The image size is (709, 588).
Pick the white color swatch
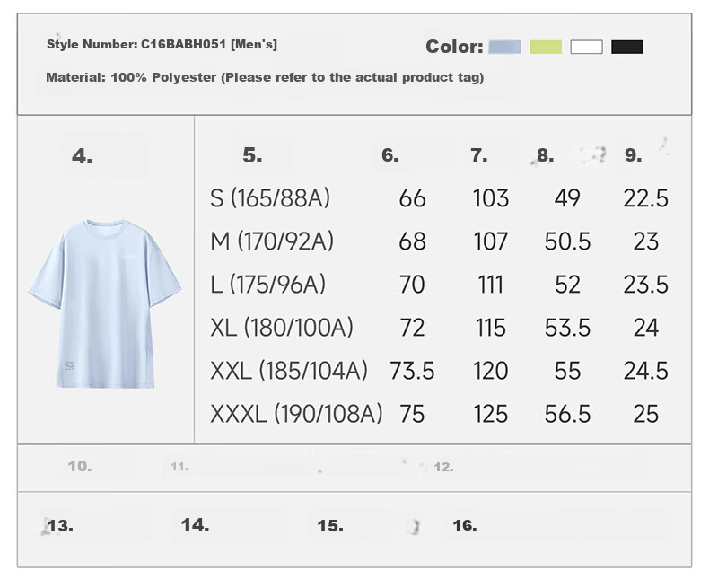point(586,47)
